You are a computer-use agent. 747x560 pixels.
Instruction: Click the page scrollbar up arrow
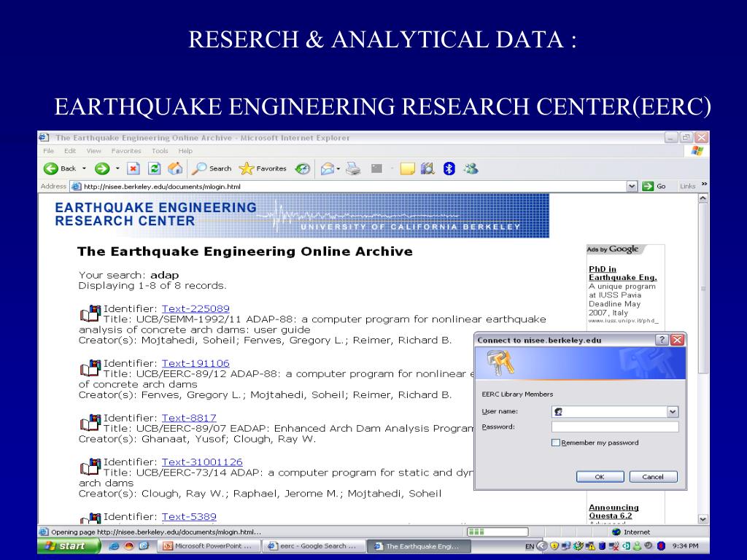pyautogui.click(x=703, y=198)
